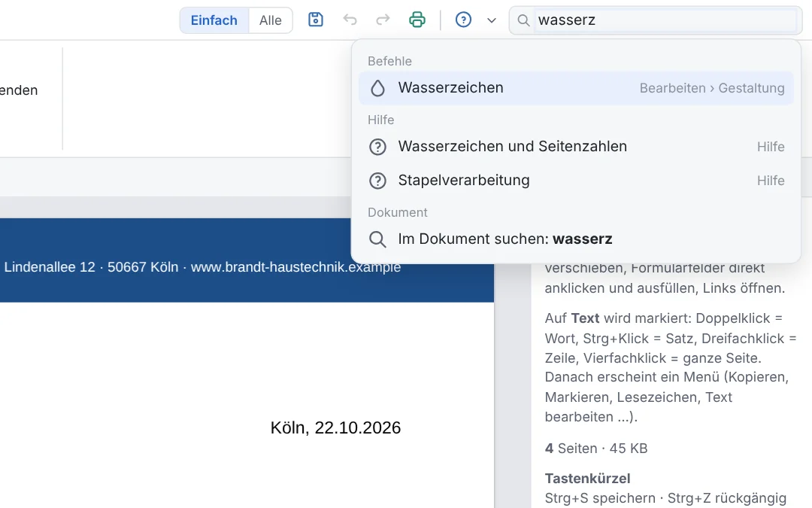Click question icon beside Stapelverarbeitung
The width and height of the screenshot is (812, 508).
pos(377,181)
